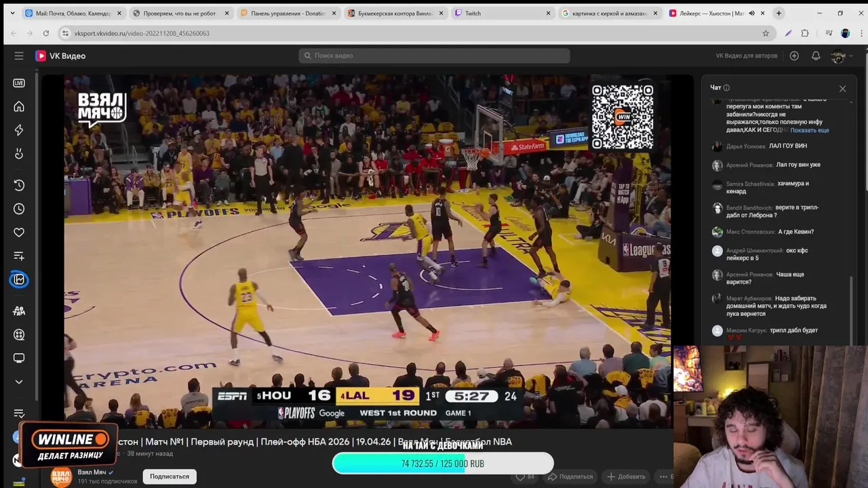Open a new browser tab
This screenshot has width=868, height=488.
778,13
